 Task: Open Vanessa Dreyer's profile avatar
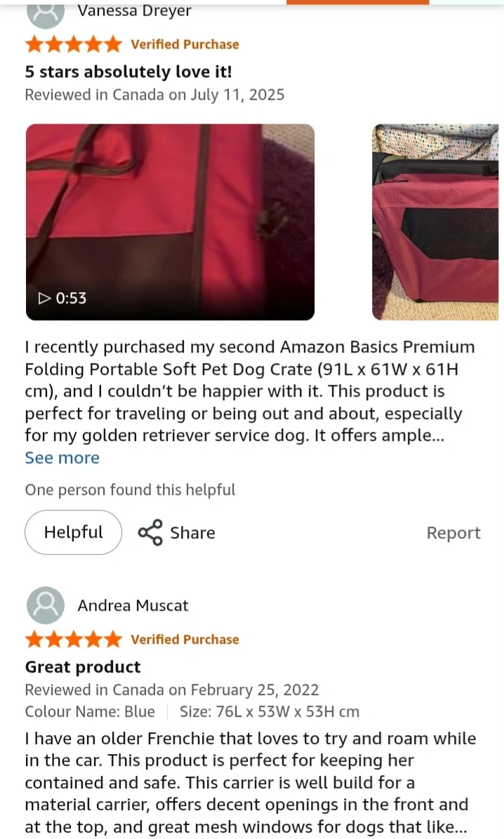pos(46,13)
